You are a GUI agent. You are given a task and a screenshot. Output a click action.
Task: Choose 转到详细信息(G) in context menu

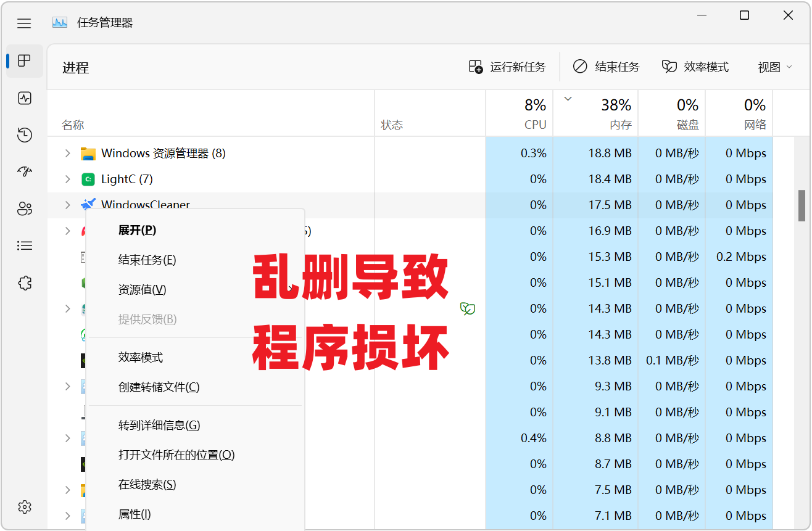[195, 425]
